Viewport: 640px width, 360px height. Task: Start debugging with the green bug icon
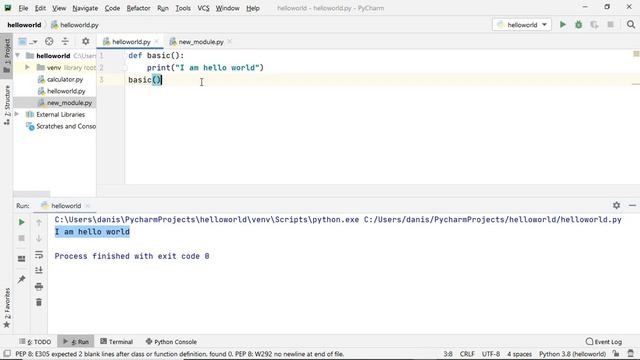578,24
